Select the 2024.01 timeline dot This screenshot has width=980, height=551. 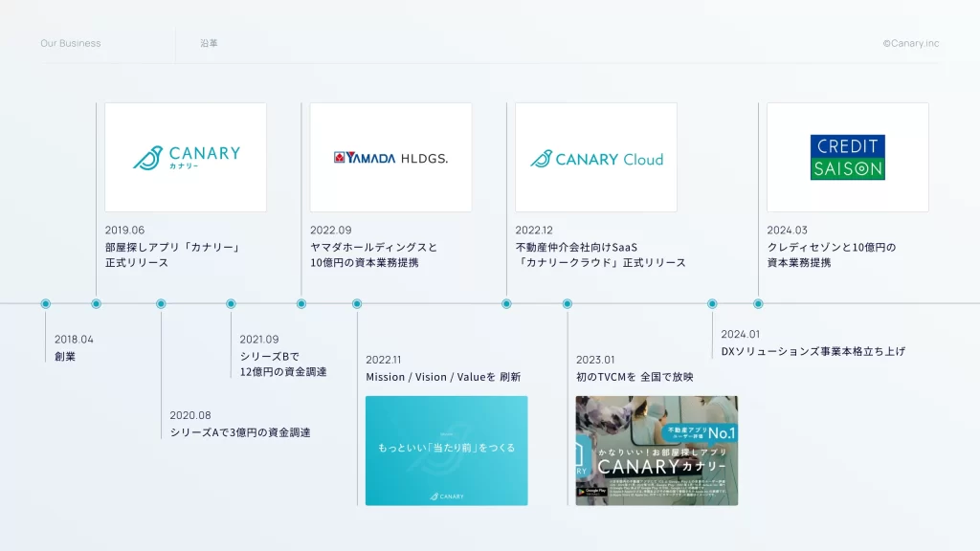(x=712, y=304)
